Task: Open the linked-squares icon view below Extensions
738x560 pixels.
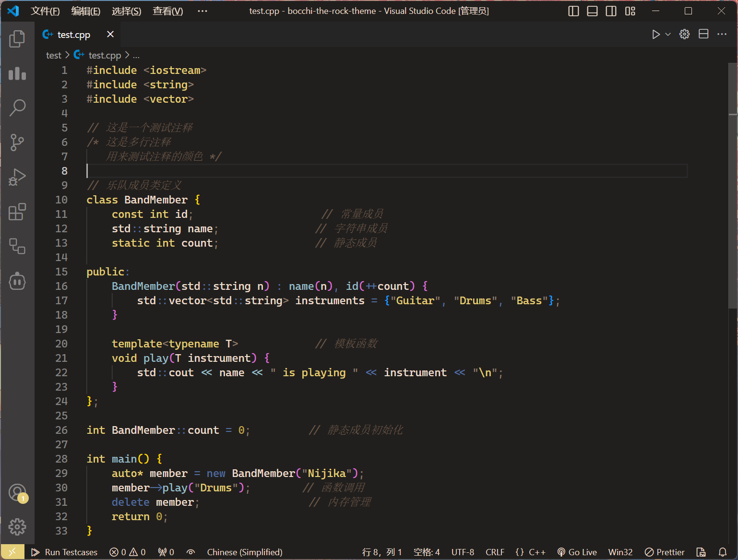Action: [x=17, y=246]
